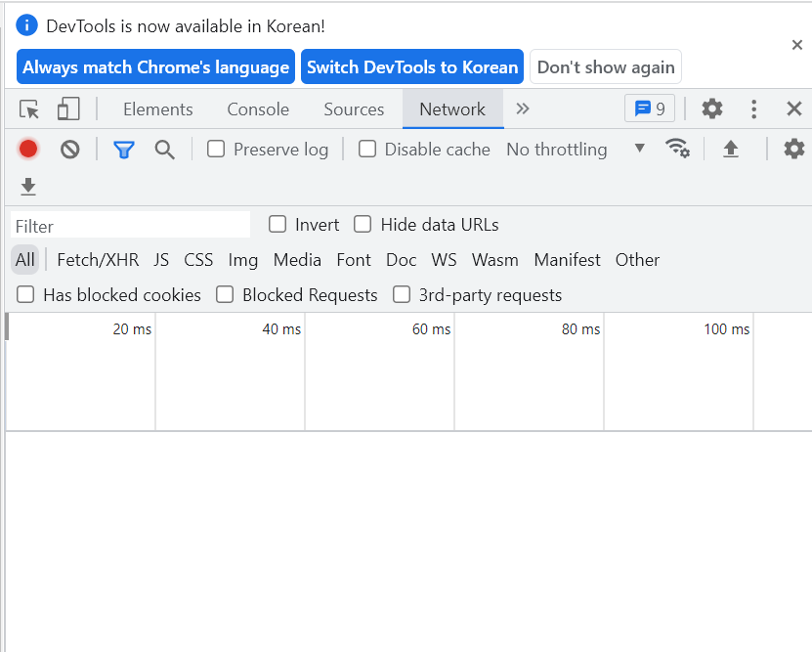Viewport: 812px width, 652px height.
Task: Filter requests by Doc type
Action: pyautogui.click(x=402, y=259)
